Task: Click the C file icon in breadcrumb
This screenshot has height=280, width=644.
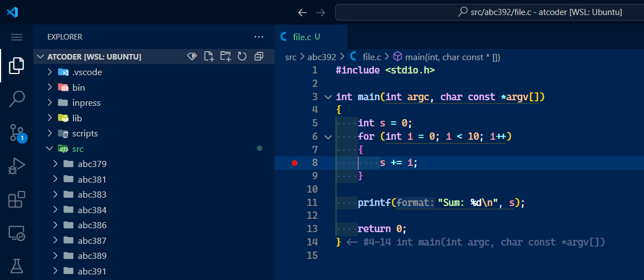Action: tap(353, 57)
